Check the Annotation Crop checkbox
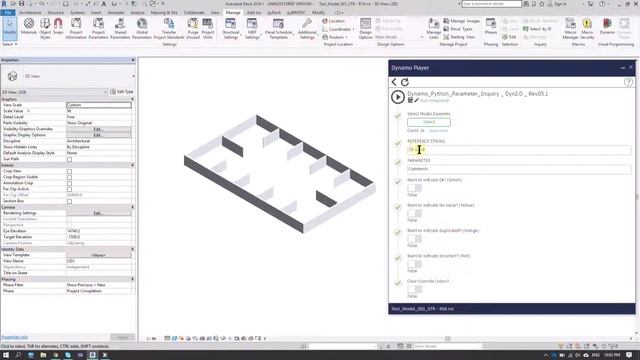 [69, 183]
